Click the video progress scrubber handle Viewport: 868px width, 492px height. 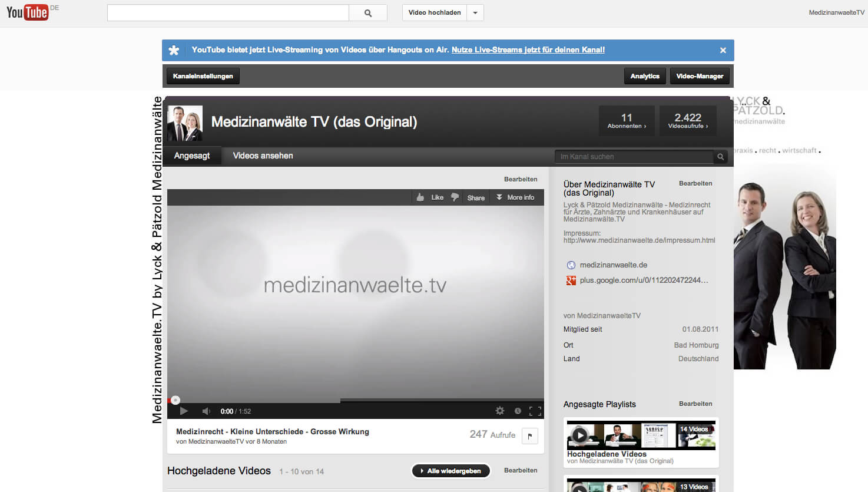point(175,400)
